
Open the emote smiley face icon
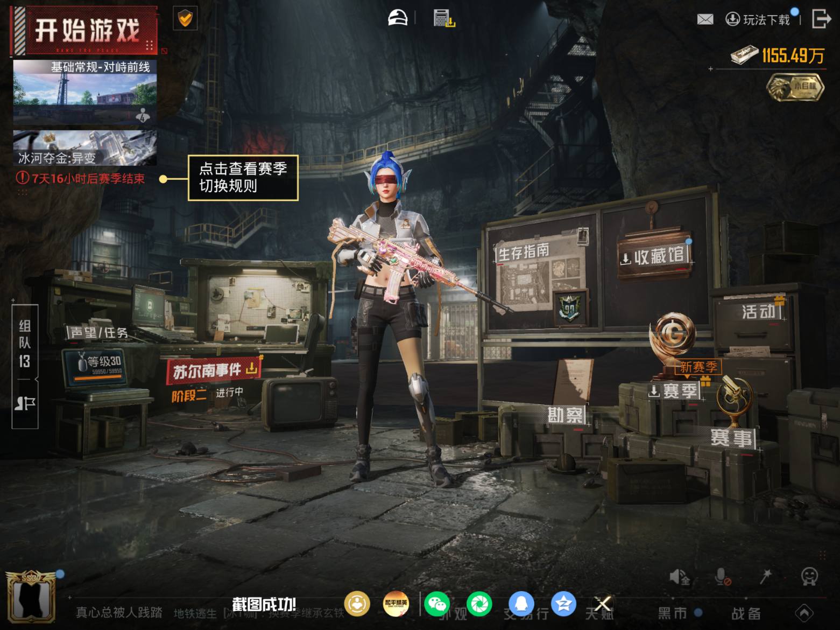(809, 577)
